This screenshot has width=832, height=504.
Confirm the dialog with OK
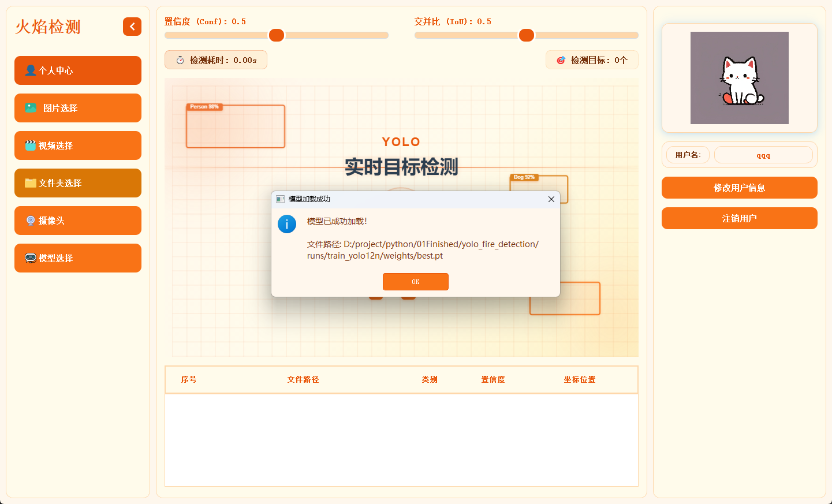[416, 282]
